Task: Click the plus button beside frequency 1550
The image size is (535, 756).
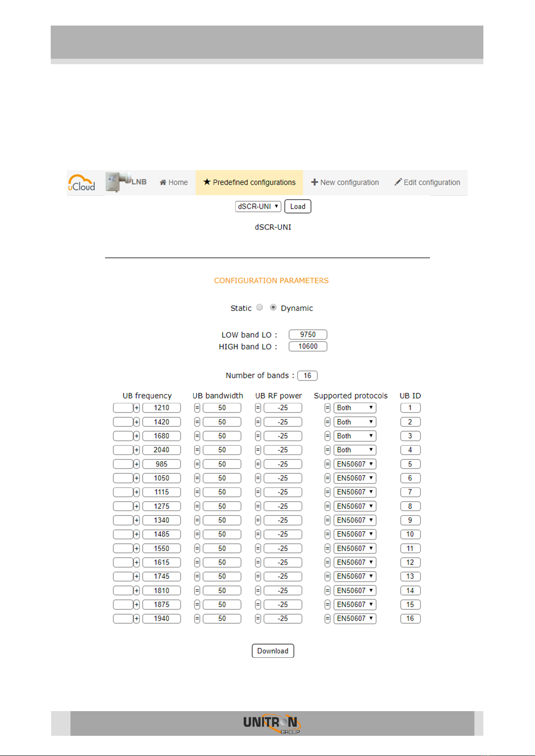Action: [136, 549]
